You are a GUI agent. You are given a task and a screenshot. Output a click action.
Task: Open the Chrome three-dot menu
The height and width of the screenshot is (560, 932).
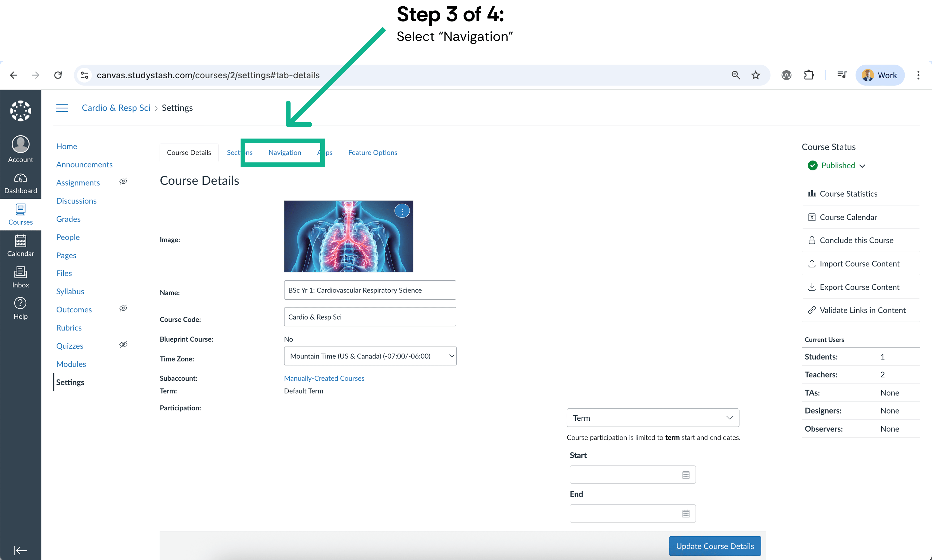tap(918, 75)
